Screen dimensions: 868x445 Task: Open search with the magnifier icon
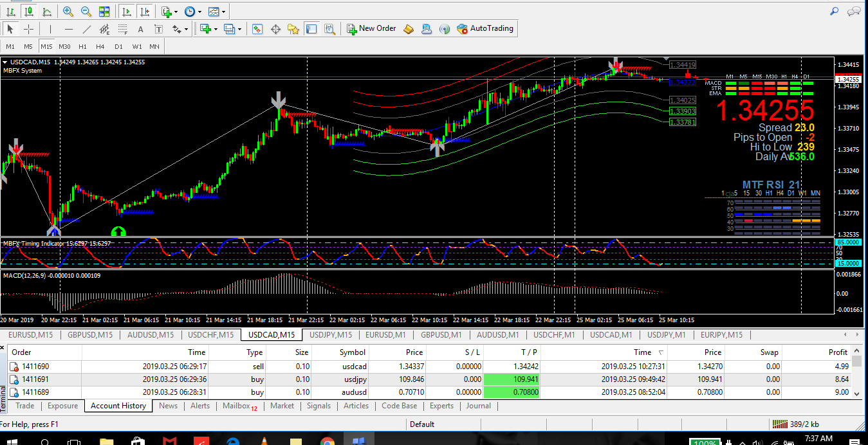(835, 11)
